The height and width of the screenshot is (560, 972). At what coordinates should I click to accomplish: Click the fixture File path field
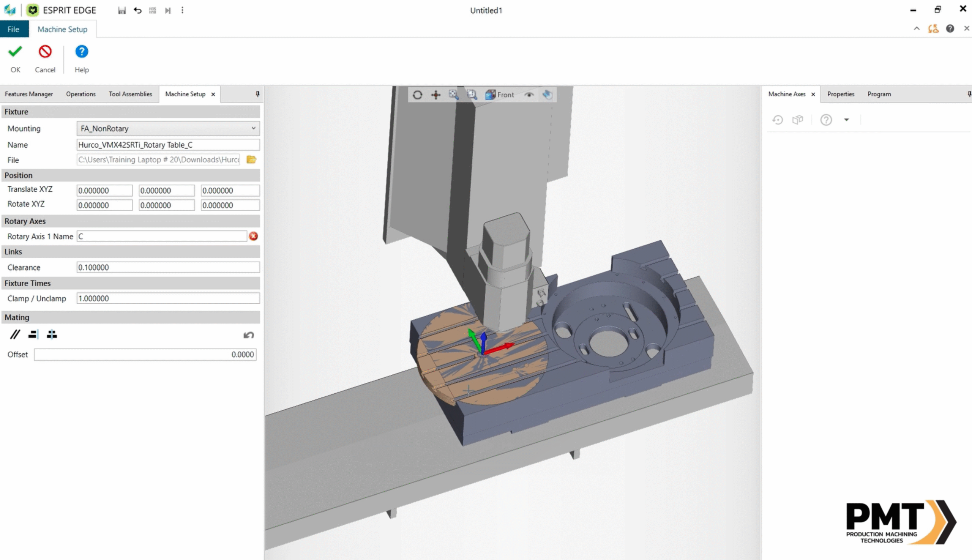point(158,159)
